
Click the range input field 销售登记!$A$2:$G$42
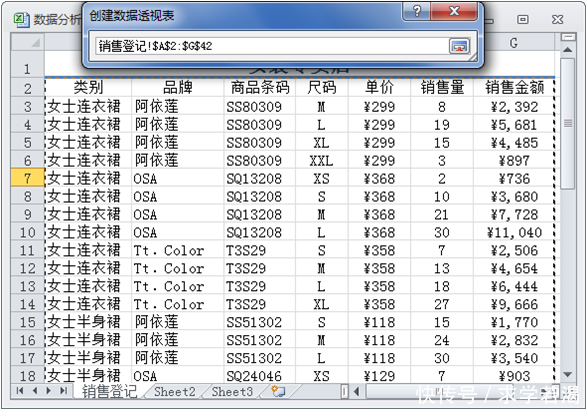point(271,46)
